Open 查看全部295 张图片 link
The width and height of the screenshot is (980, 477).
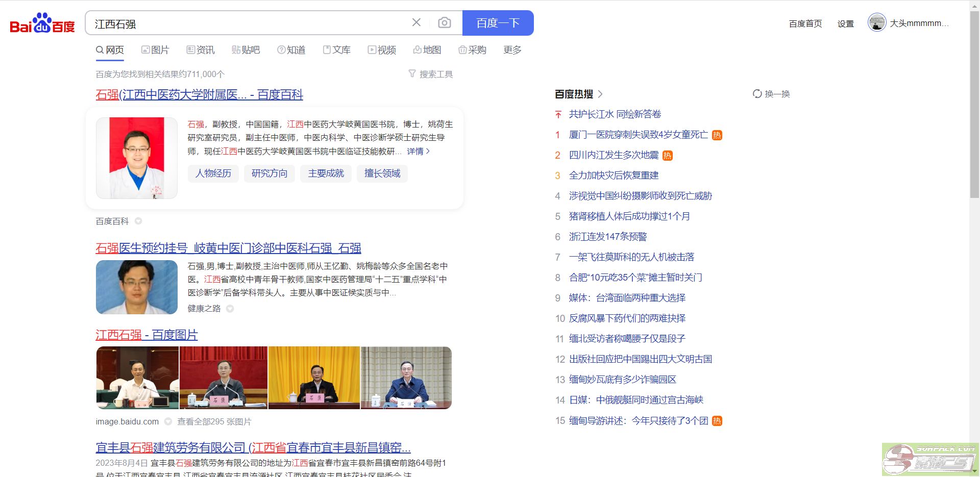[x=214, y=421]
